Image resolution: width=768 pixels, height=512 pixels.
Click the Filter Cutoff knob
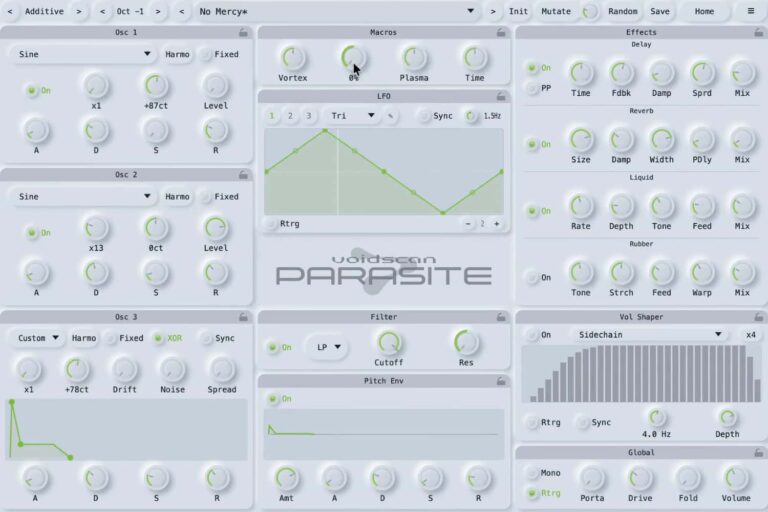[x=389, y=342]
